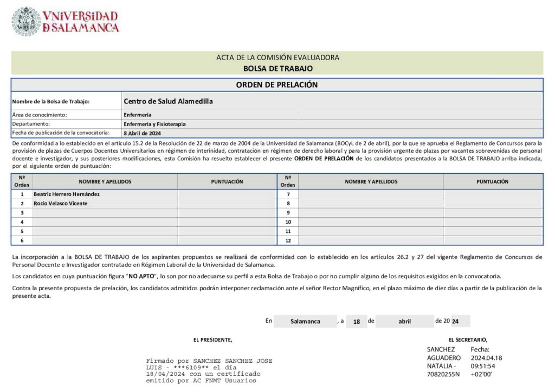Screen dimensions: 555x392
Task: Click the score field in row 7
Action: 493,194
